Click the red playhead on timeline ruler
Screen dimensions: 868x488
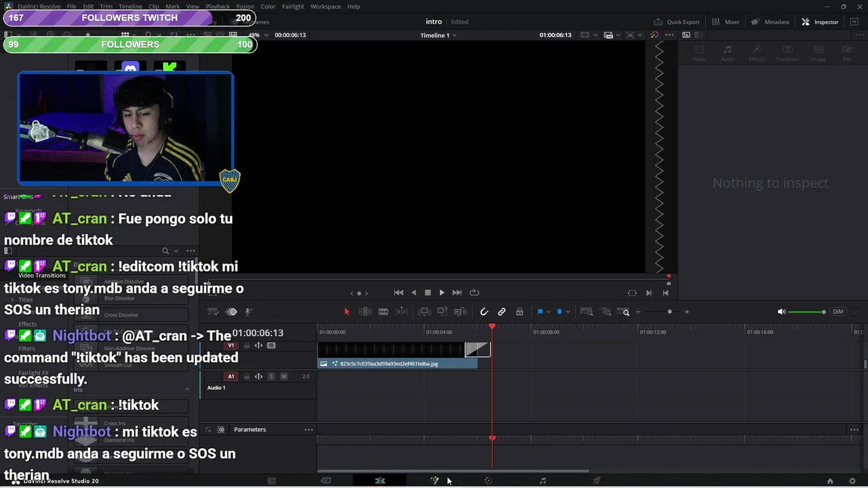[492, 327]
